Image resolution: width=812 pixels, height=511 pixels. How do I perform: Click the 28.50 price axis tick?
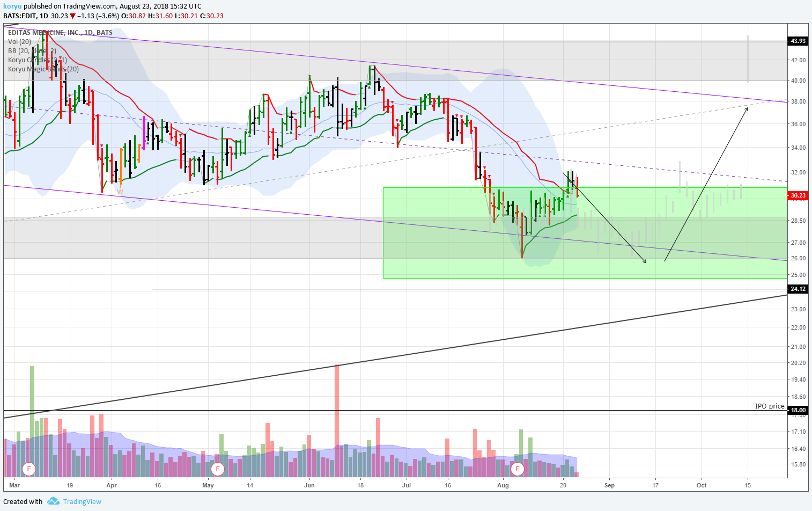[x=799, y=221]
